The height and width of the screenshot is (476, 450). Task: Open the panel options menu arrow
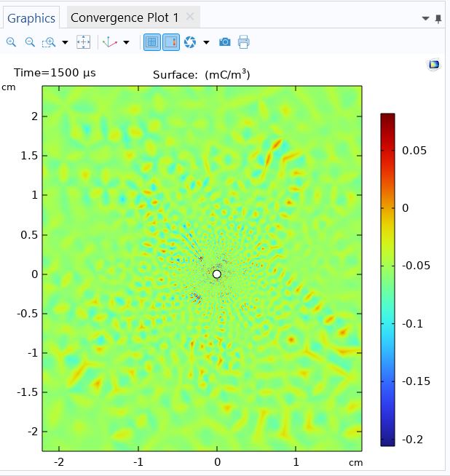426,18
